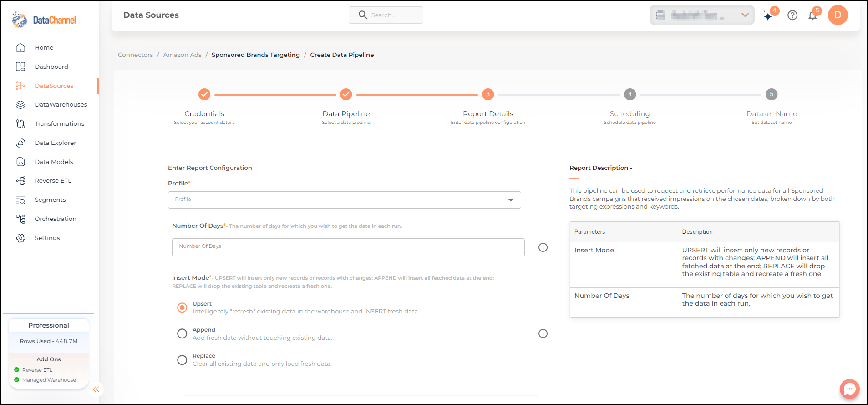The height and width of the screenshot is (405, 868).
Task: Open Reverse ETL menu item
Action: click(53, 181)
